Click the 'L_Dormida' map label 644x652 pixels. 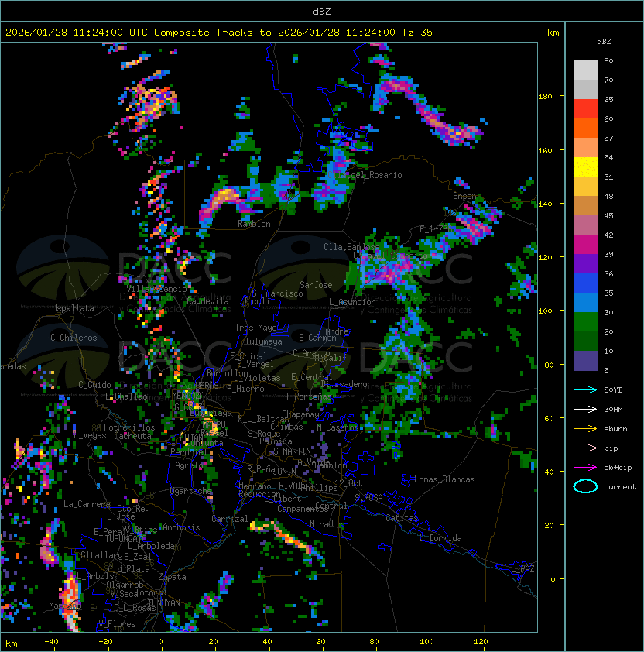click(440, 538)
